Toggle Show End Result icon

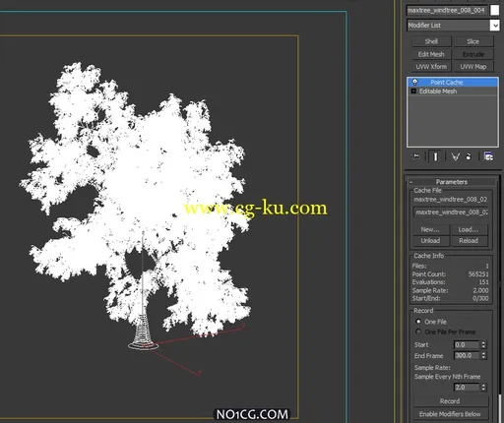[x=435, y=156]
